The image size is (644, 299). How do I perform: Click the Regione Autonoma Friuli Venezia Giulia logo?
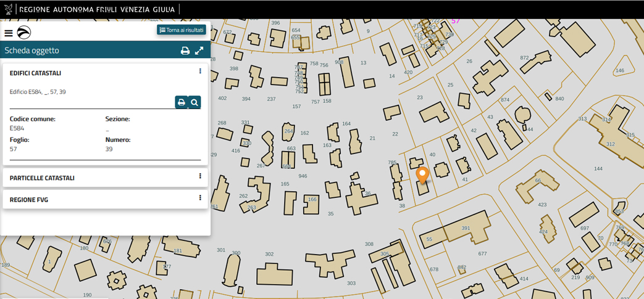click(9, 9)
